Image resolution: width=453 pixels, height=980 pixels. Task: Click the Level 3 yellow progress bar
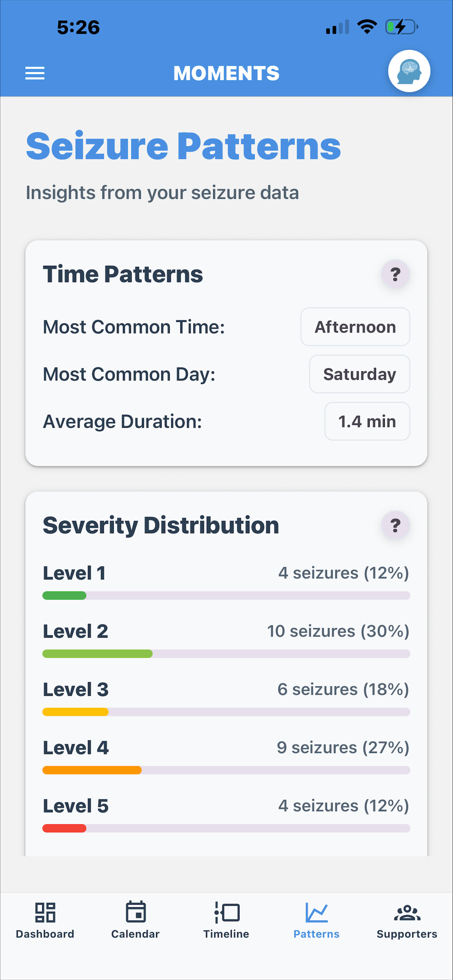coord(75,712)
